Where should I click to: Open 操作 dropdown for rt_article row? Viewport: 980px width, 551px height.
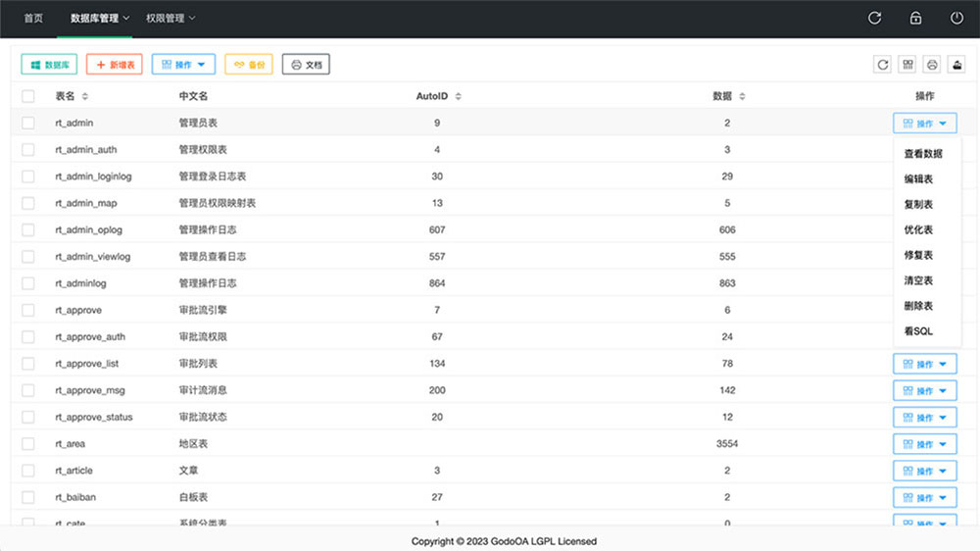[x=924, y=471]
